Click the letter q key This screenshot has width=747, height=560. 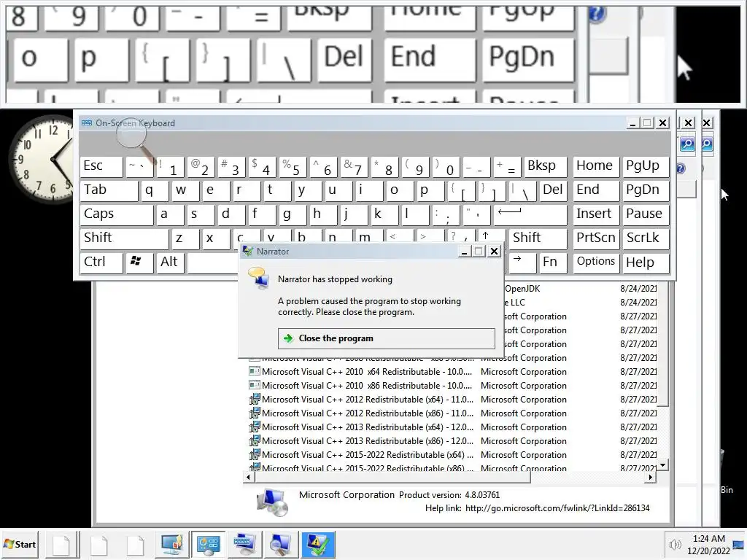coord(155,190)
